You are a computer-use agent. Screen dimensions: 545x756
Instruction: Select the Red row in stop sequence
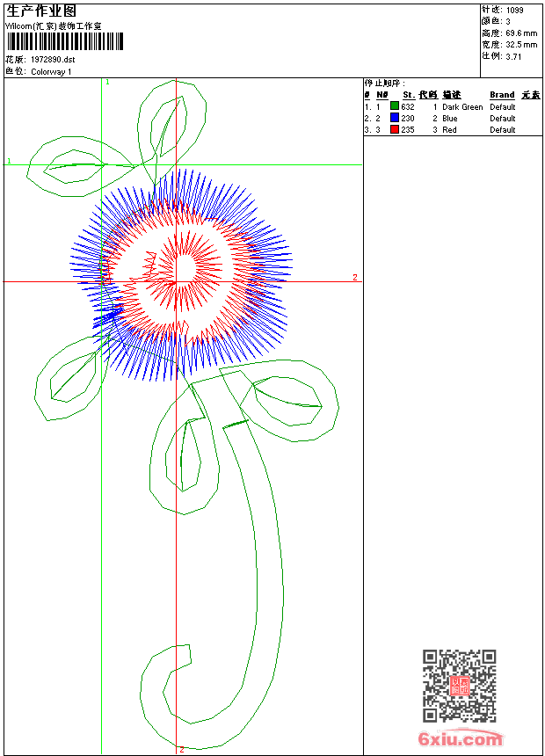(x=449, y=129)
